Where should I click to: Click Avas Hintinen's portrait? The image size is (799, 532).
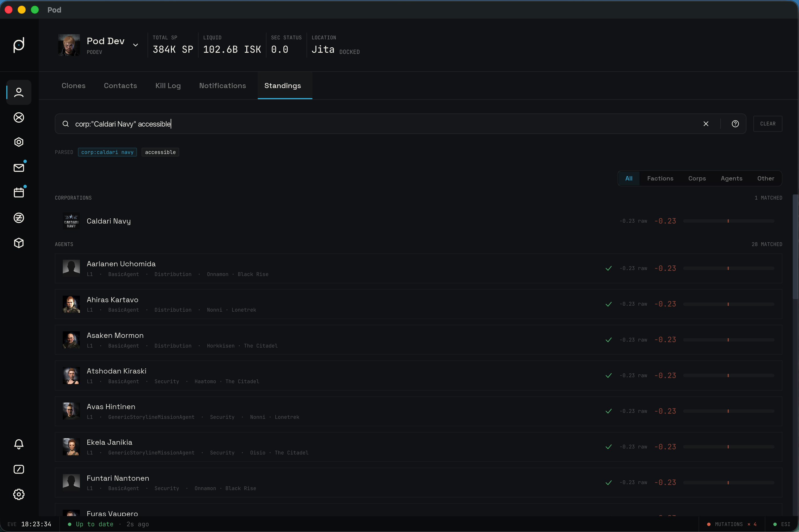71,411
